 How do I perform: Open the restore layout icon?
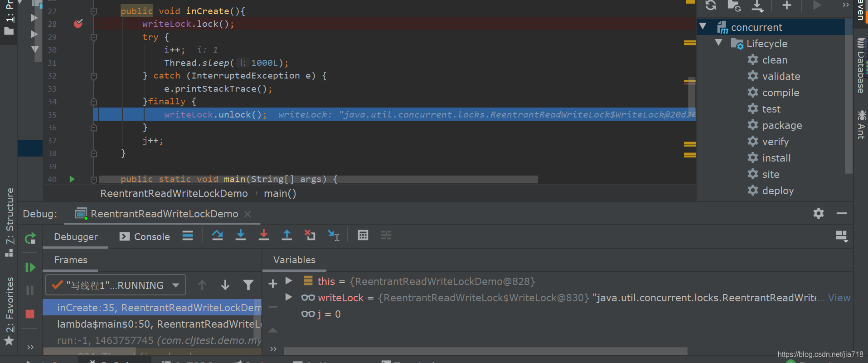[842, 236]
